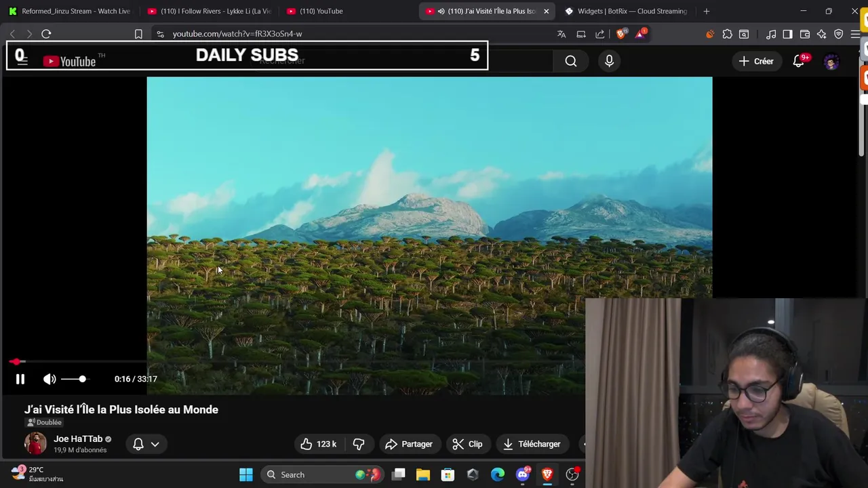868x488 pixels.
Task: Open the notification bell dropdown for Joe HaTTab
Action: tap(146, 444)
